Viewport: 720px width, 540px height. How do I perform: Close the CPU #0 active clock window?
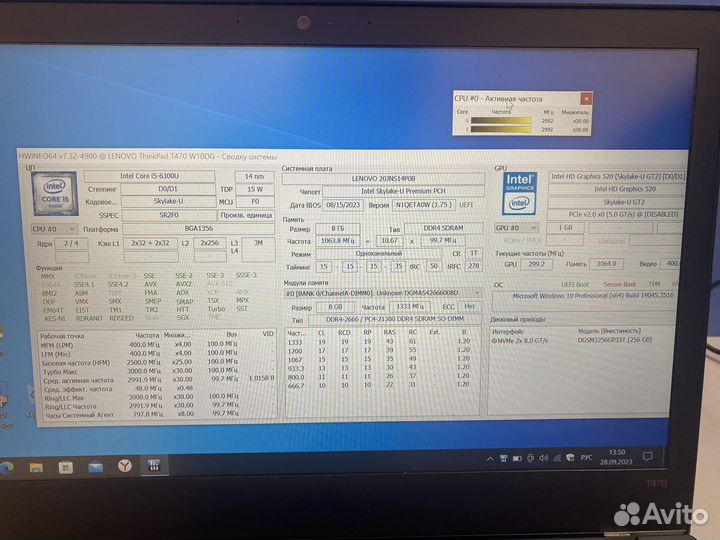click(586, 99)
